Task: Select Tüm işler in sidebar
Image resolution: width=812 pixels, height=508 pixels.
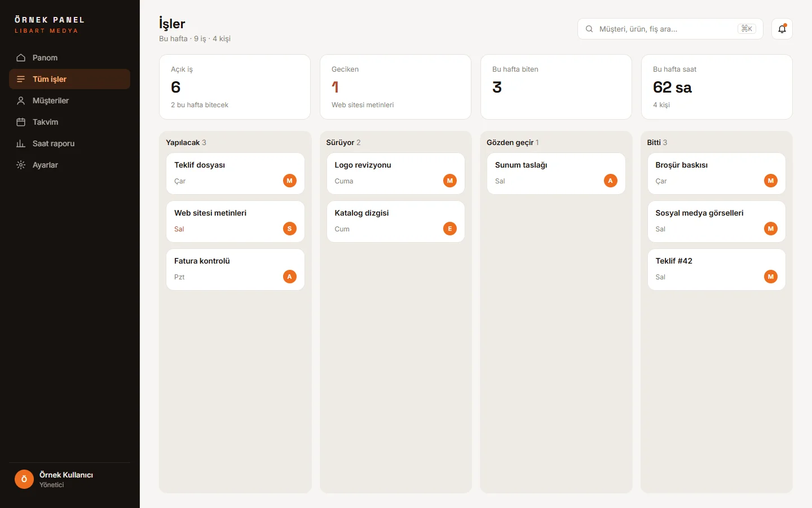Action: point(69,79)
